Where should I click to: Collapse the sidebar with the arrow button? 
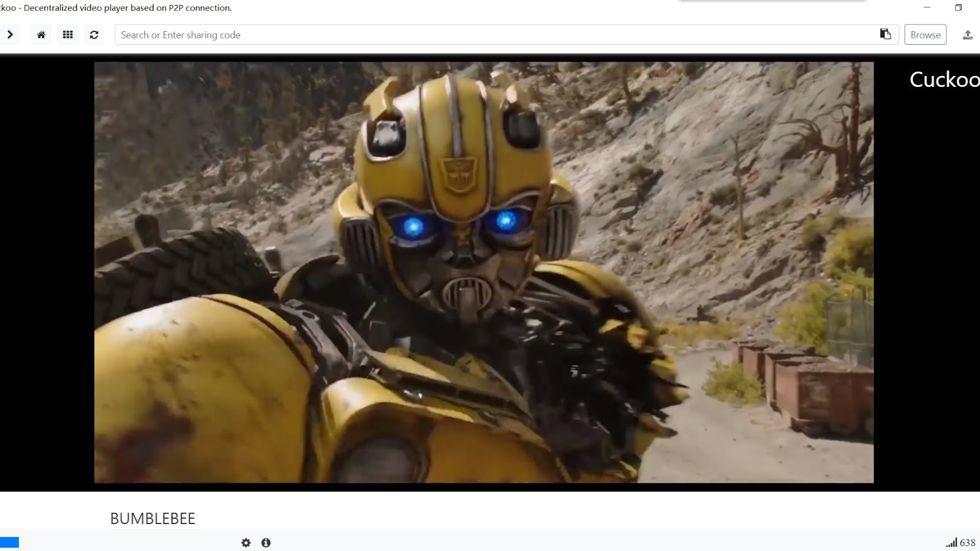pyautogui.click(x=10, y=35)
